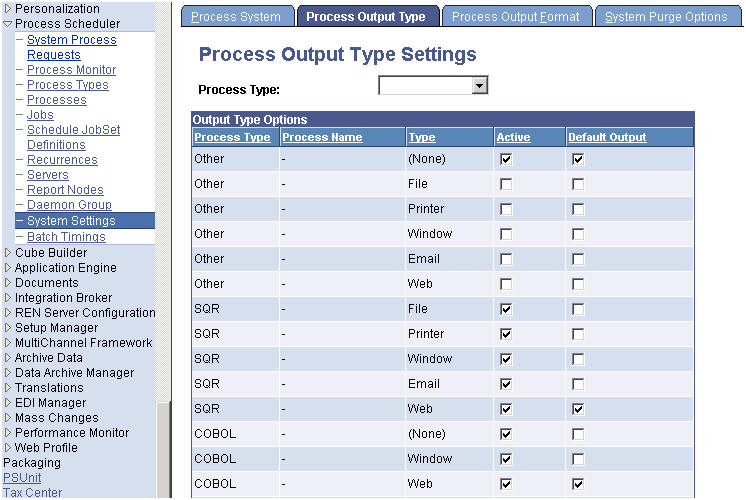Uncheck Active for Other (None) row

(x=506, y=159)
